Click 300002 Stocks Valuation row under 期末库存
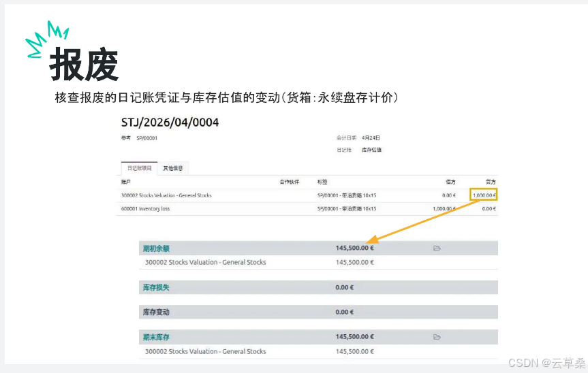 [318, 352]
